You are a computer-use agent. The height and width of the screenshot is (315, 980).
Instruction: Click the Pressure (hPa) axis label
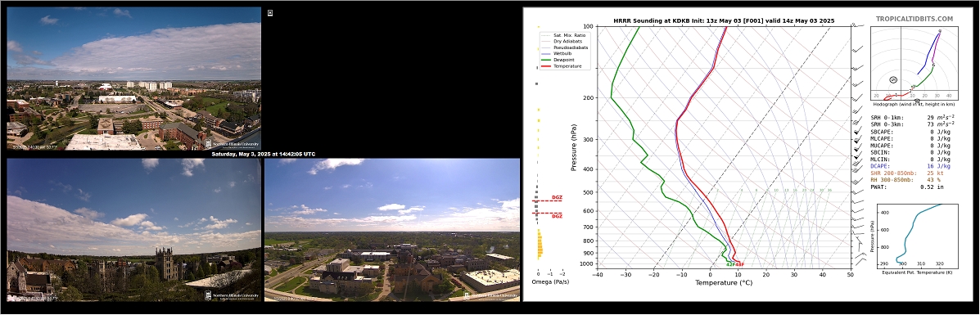point(573,147)
